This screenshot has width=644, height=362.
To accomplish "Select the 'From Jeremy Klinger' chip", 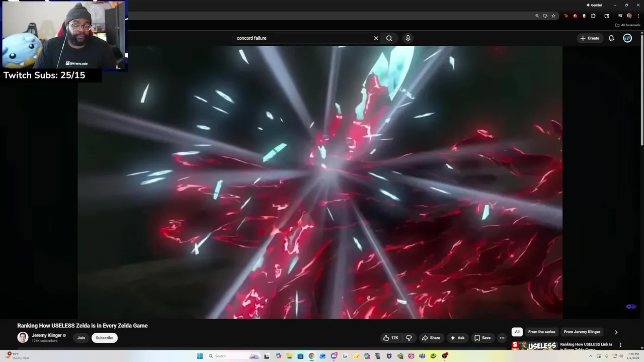I will tap(582, 332).
